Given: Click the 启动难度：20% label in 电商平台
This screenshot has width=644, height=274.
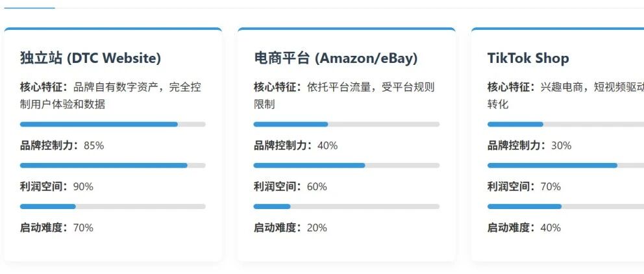Looking at the screenshot, I should [290, 228].
